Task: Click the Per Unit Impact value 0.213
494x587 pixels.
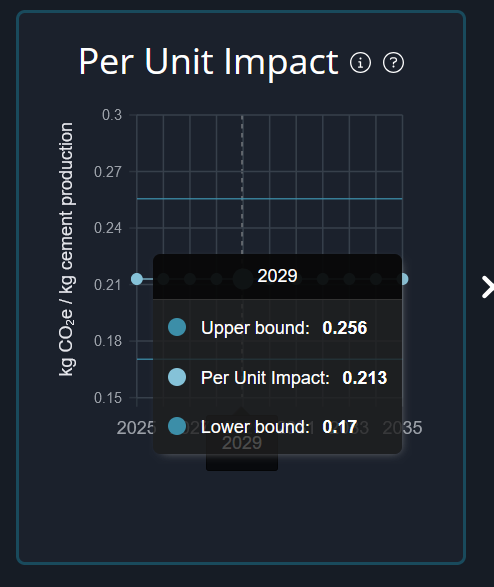Action: click(x=365, y=378)
